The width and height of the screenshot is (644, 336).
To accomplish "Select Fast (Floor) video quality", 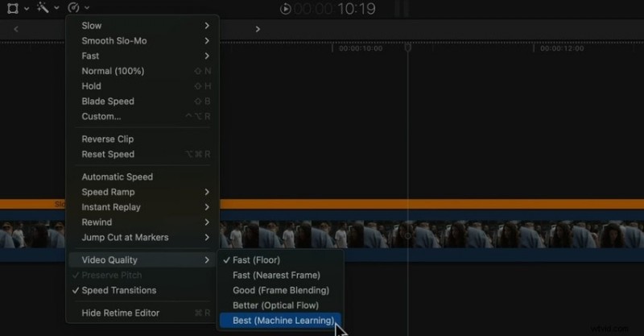I will (x=280, y=260).
